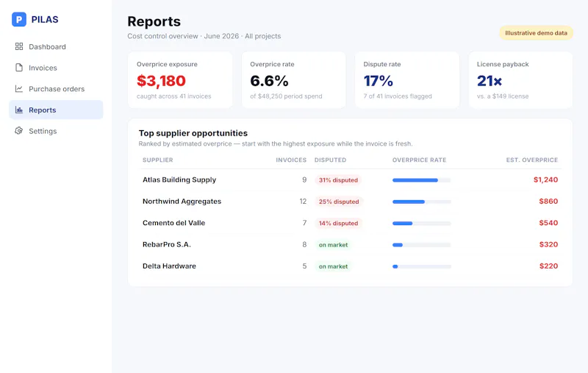
Task: Click the $860 estimated overprice value
Action: pyautogui.click(x=548, y=201)
